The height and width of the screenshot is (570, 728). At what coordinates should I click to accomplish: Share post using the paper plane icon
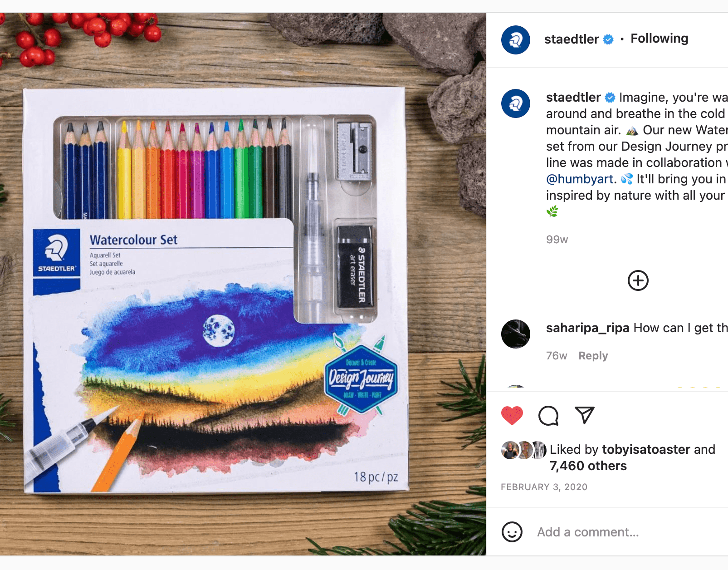tap(585, 415)
